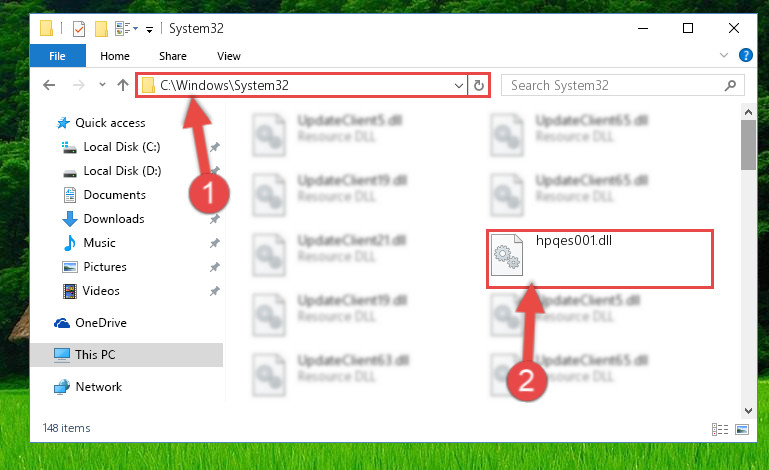Refresh the System32 folder view
The image size is (769, 470).
coord(479,86)
